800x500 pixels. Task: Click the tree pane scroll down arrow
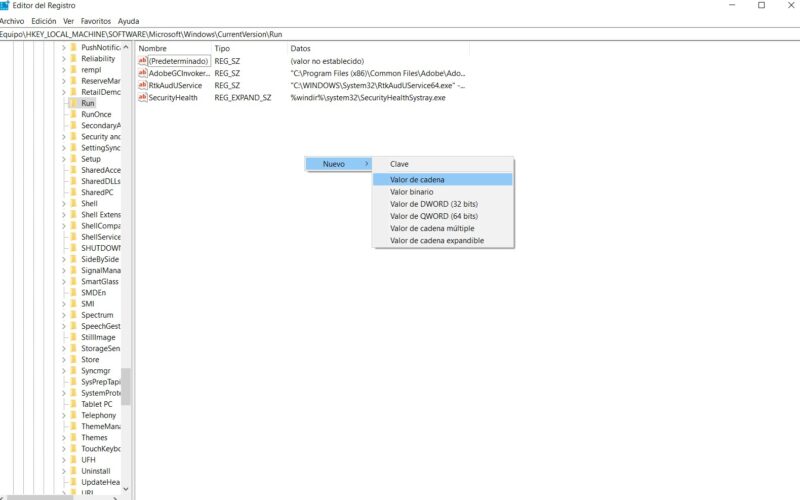pyautogui.click(x=126, y=489)
